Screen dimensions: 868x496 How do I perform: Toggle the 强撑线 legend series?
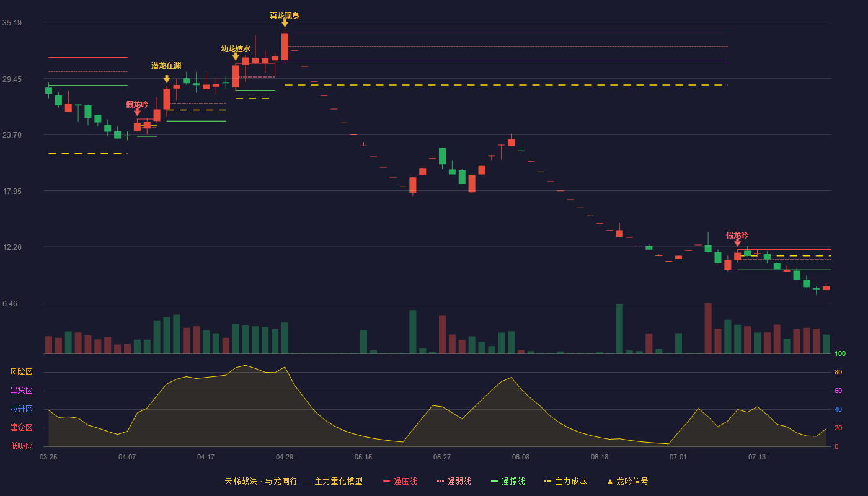click(508, 481)
